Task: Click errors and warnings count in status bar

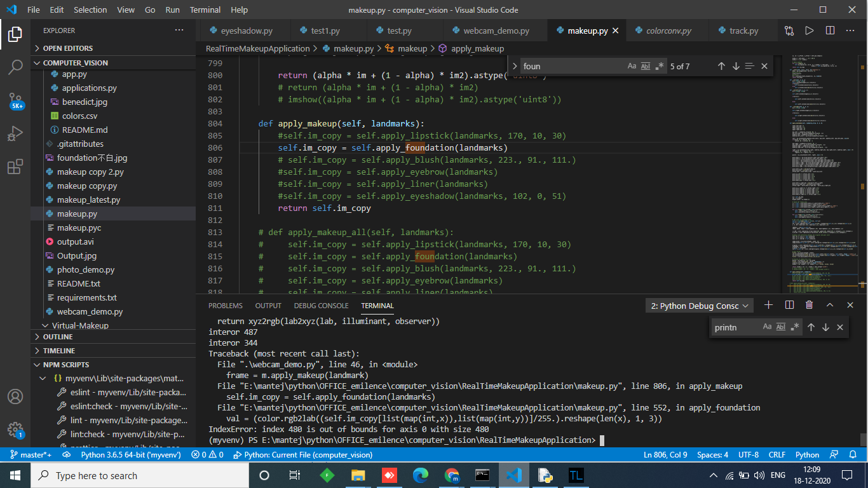Action: click(208, 455)
